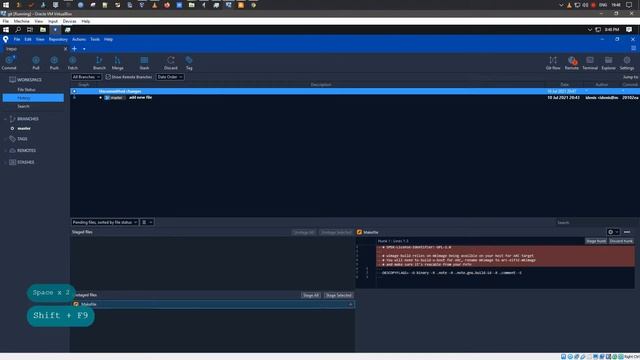The height and width of the screenshot is (360, 640).
Task: Open the Repository menu
Action: coord(58,39)
